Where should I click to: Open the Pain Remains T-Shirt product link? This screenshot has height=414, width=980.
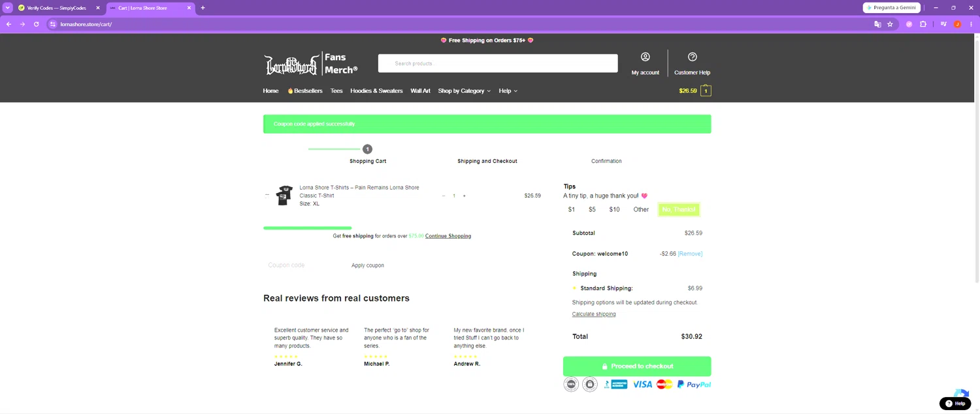pos(359,192)
